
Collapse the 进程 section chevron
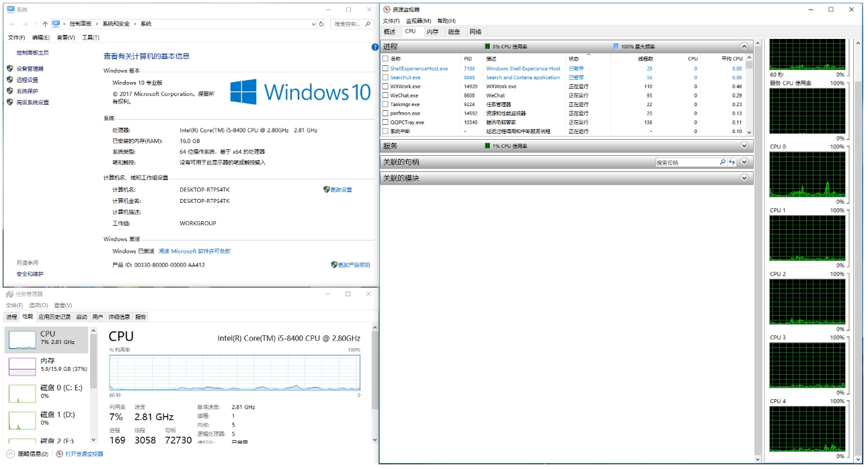[744, 46]
